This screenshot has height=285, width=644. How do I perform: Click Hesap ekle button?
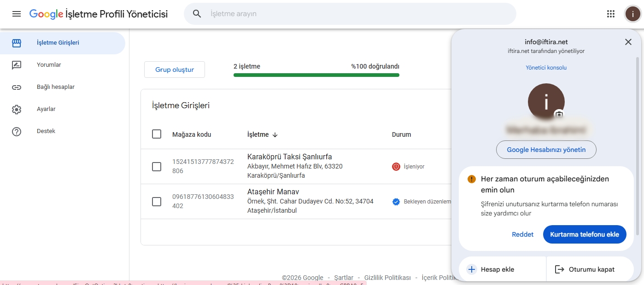click(502, 269)
